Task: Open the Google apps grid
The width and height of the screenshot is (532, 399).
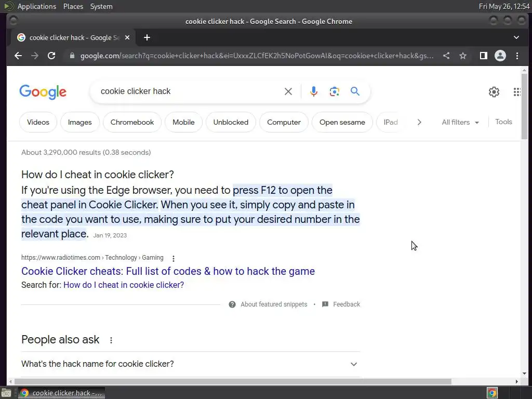Action: tap(517, 91)
